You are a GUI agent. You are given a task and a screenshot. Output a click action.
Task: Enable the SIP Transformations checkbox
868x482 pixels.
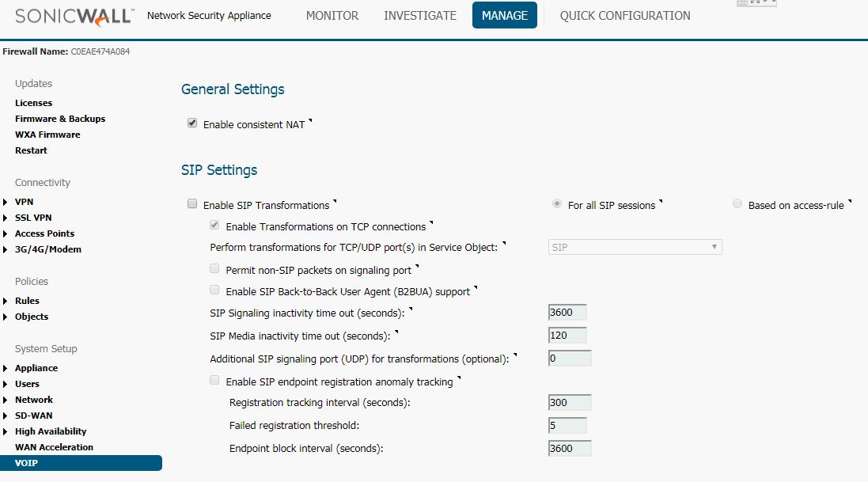[192, 204]
